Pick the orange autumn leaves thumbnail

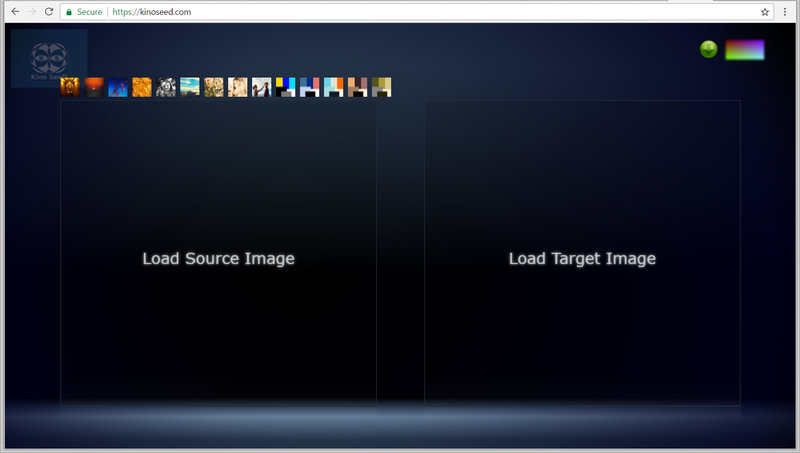pos(142,88)
